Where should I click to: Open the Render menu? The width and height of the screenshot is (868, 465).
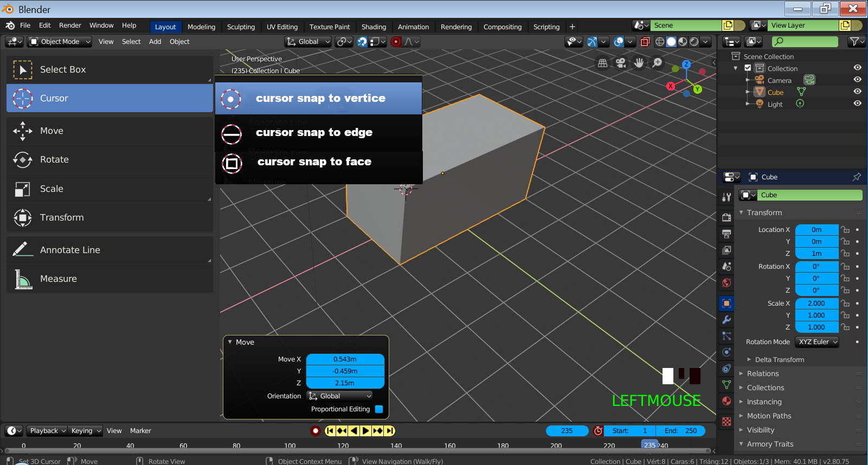coord(70,25)
